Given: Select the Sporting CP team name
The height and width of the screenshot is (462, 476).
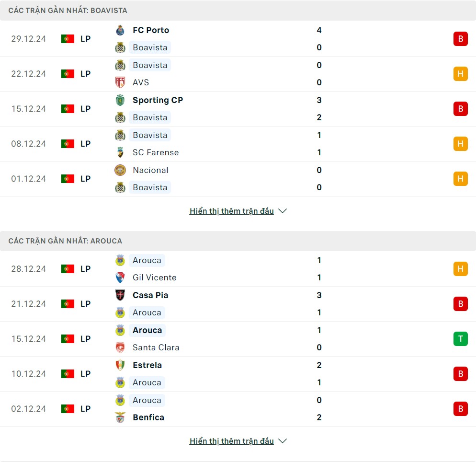Looking at the screenshot, I should tap(158, 100).
